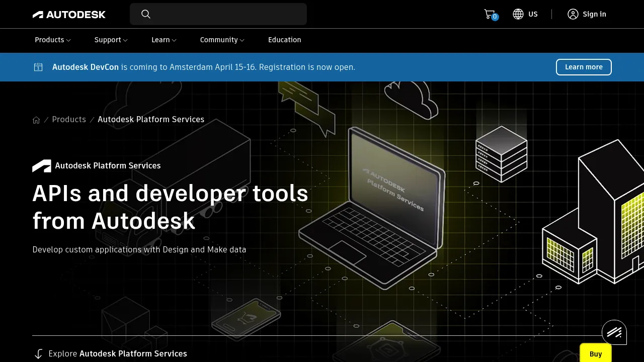644x362 pixels.
Task: Click the Develop custom applications subtitle
Action: pos(139,249)
